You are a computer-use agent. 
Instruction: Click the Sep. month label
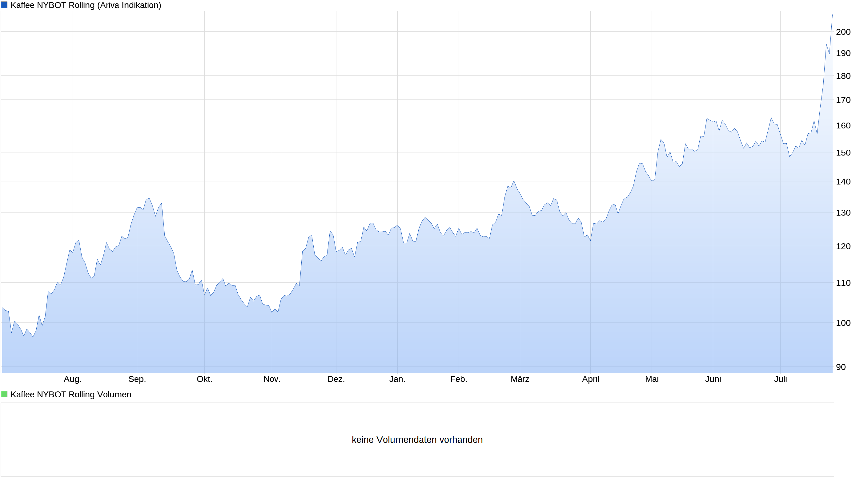(x=137, y=379)
